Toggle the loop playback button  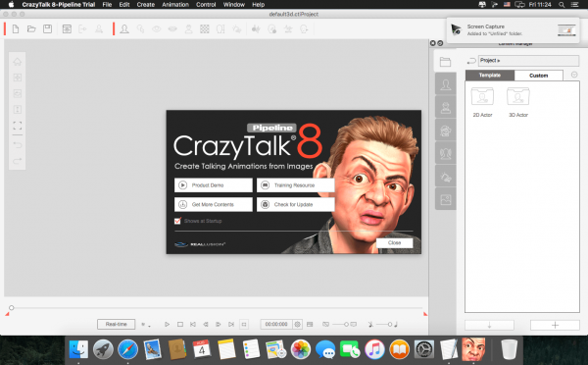244,324
